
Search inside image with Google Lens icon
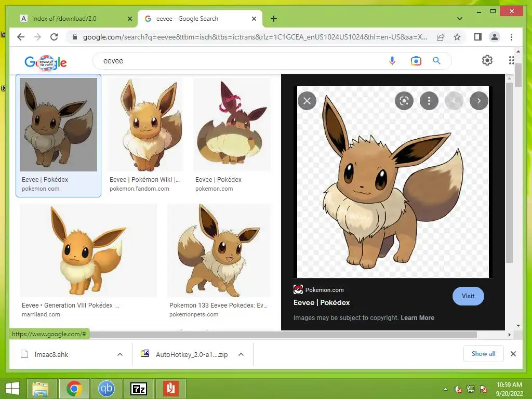pyautogui.click(x=404, y=101)
